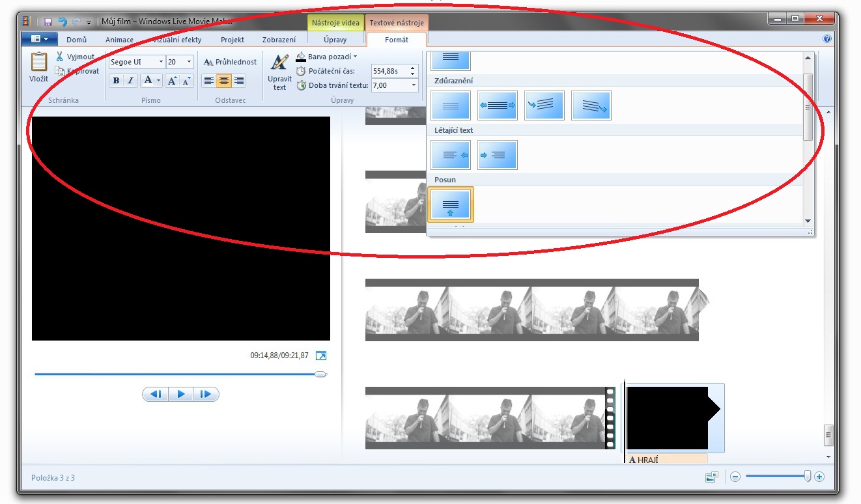Toggle italic text formatting
This screenshot has height=504, width=861.
pyautogui.click(x=130, y=81)
